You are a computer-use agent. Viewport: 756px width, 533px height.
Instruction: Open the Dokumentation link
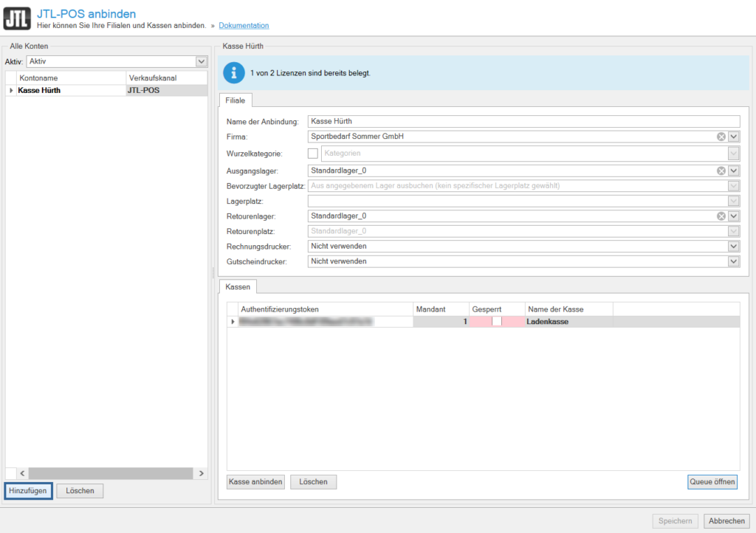pyautogui.click(x=244, y=26)
